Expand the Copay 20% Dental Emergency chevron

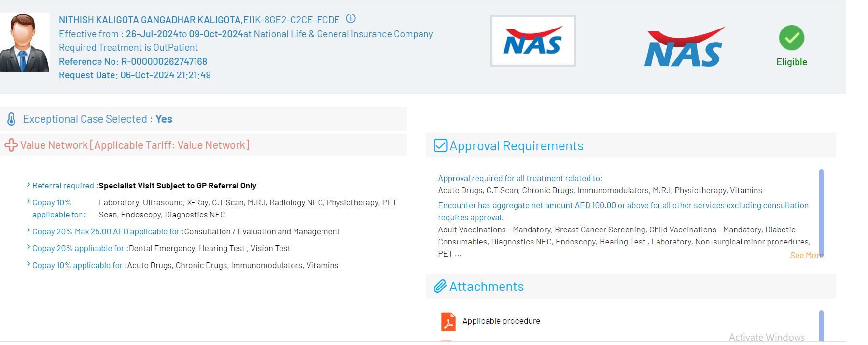tap(28, 248)
